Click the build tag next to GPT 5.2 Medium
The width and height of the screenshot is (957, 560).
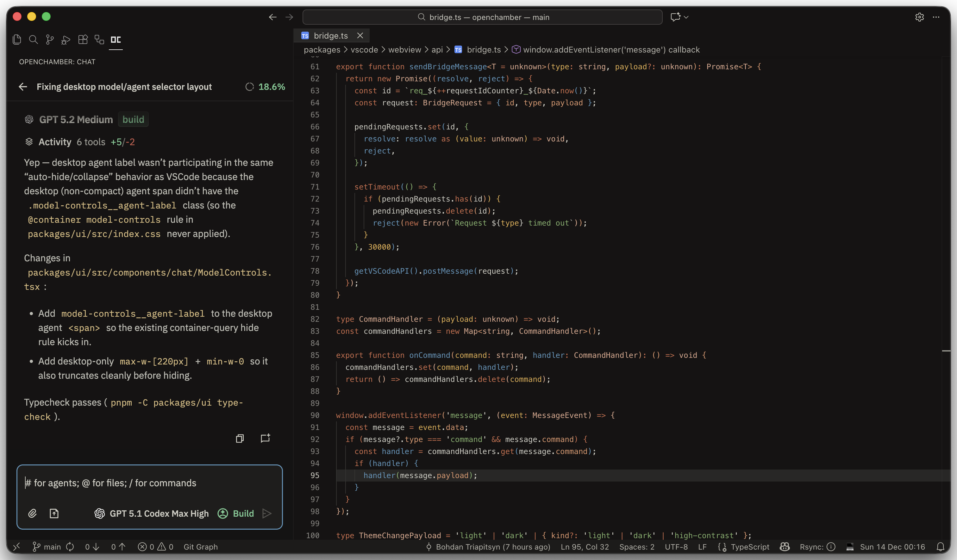pyautogui.click(x=133, y=120)
